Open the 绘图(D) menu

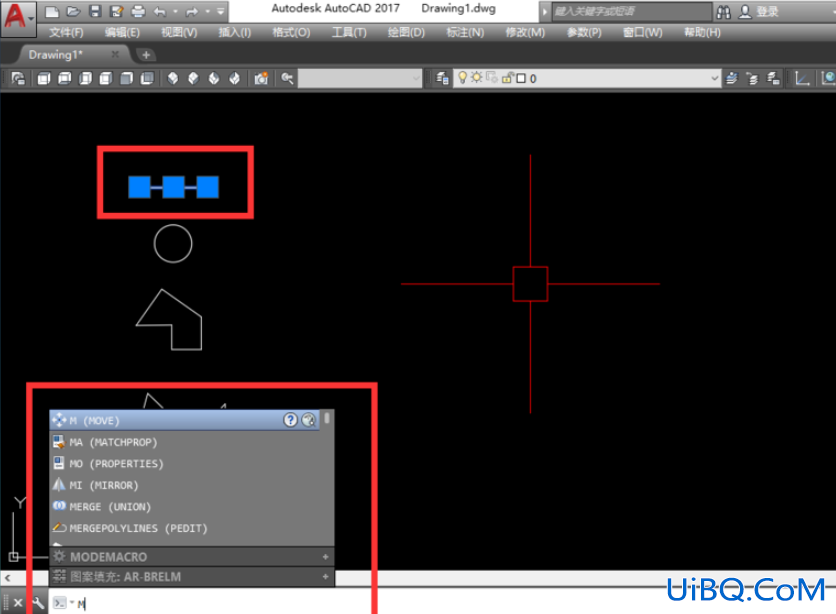(406, 33)
